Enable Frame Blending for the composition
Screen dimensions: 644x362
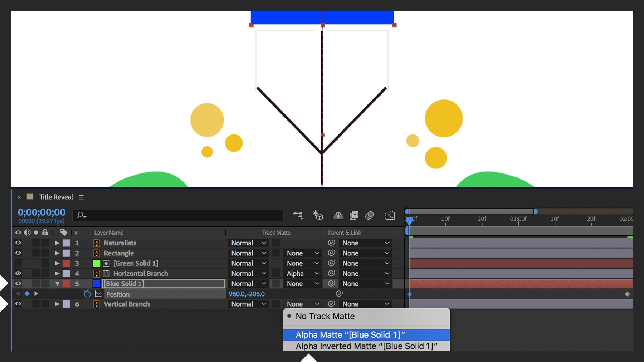[354, 216]
